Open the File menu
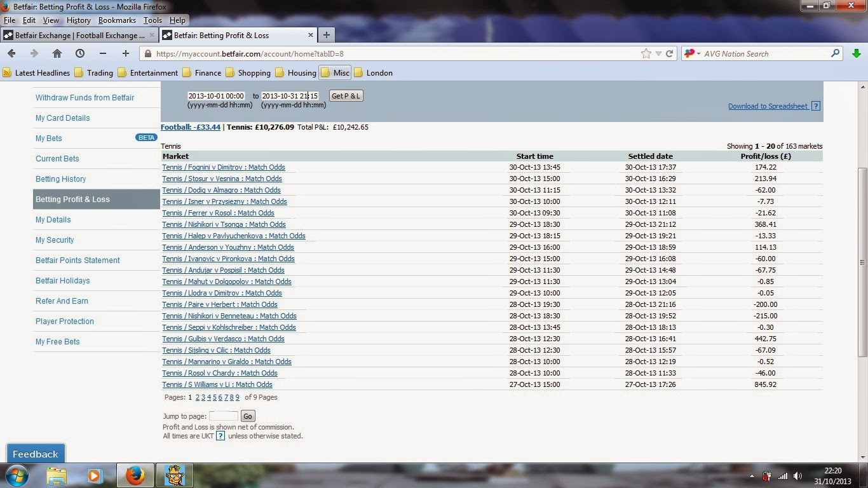 pyautogui.click(x=9, y=20)
